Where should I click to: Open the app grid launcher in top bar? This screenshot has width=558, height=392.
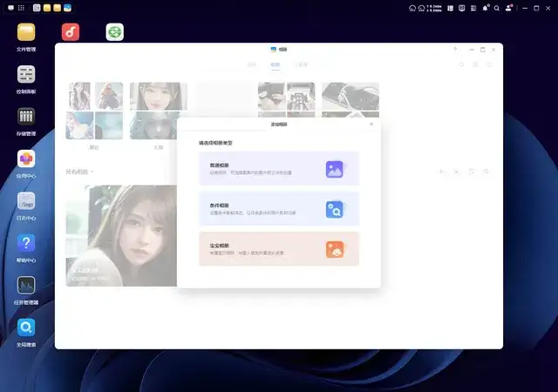(21, 8)
